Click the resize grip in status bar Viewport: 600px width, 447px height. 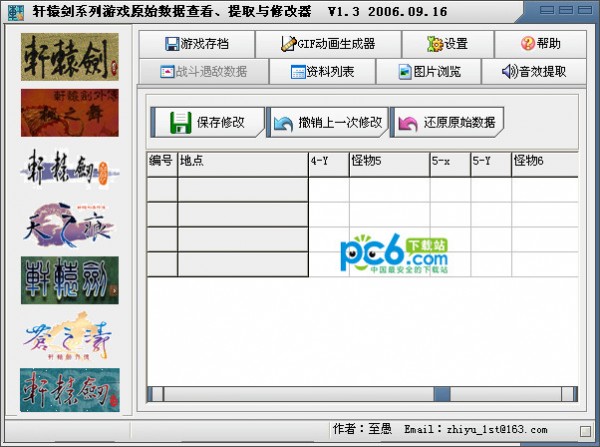coord(585,431)
